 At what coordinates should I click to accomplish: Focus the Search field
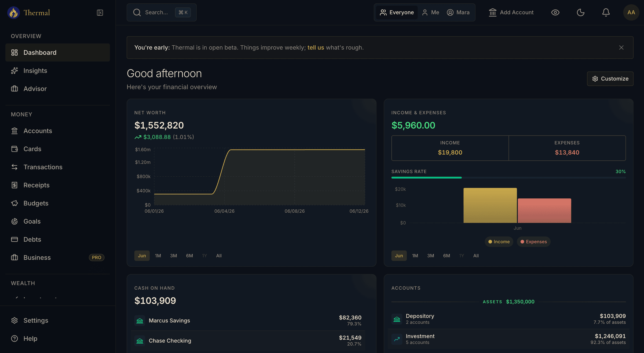click(x=162, y=12)
